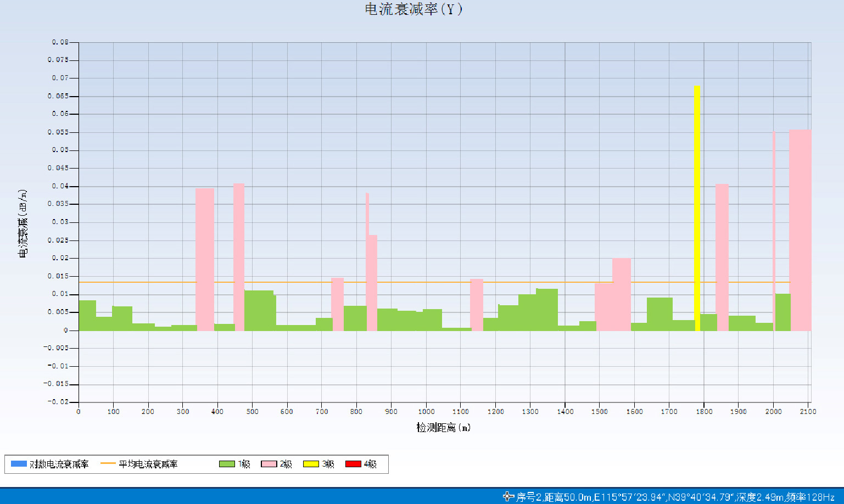Click the pink bar near 450m
The height and width of the screenshot is (504, 844).
239,257
